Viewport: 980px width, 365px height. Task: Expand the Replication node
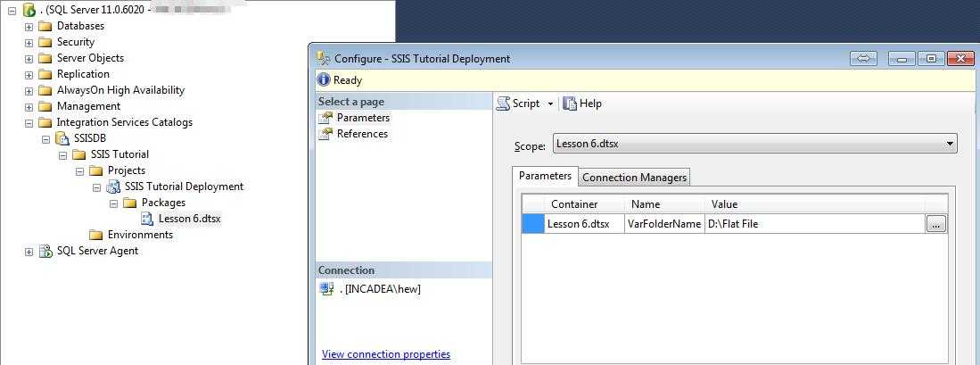(29, 74)
